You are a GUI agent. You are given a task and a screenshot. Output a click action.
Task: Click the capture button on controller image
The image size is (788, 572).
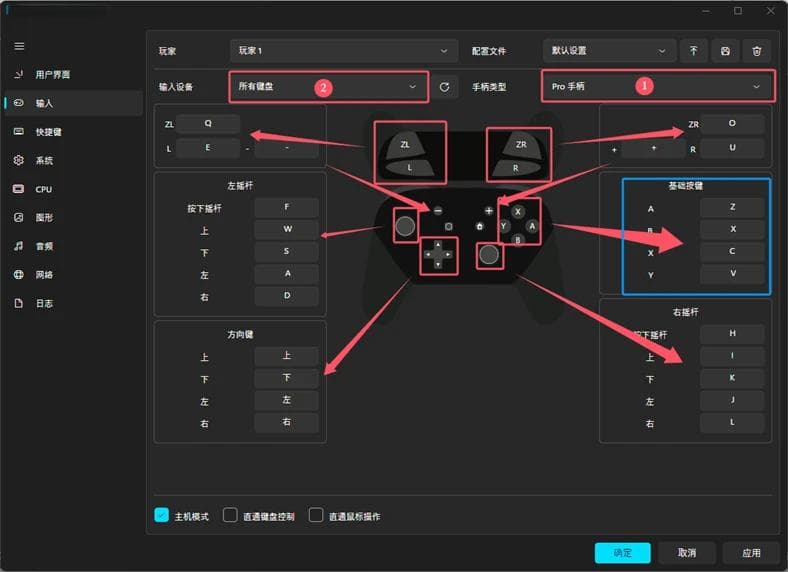[449, 226]
